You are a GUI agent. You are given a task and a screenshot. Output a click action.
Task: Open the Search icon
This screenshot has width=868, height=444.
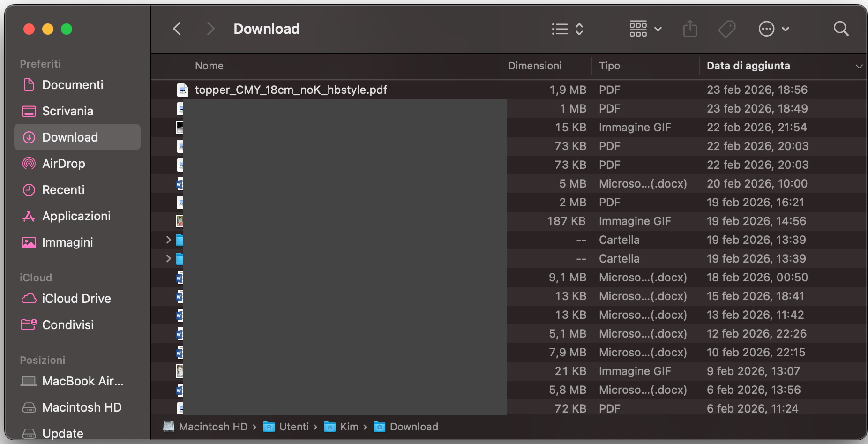(841, 29)
